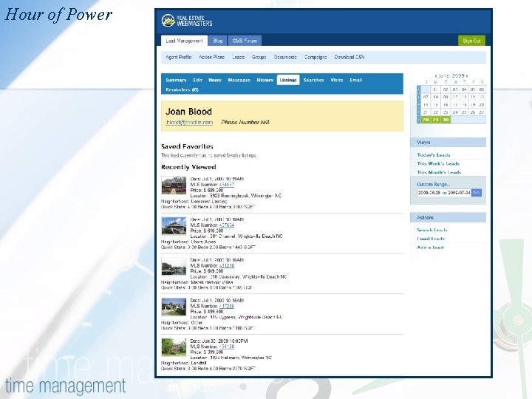Image resolution: width=532 pixels, height=399 pixels.
Task: Click Search Leads under Actions
Action: point(432,230)
